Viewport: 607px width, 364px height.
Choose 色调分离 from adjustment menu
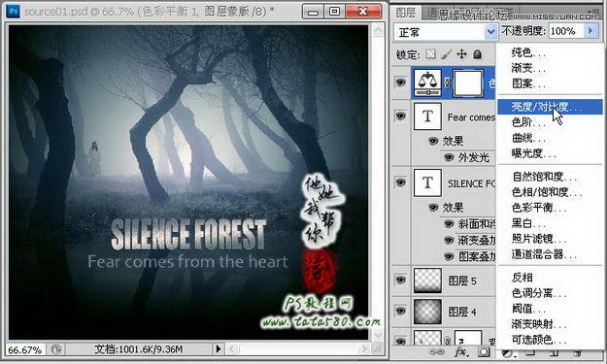point(550,293)
